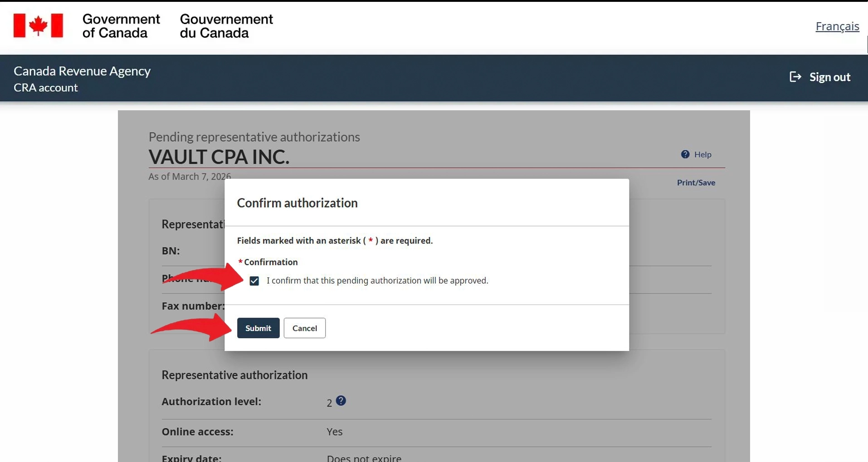
Task: Click the Confirm authorization dialog title
Action: (297, 203)
